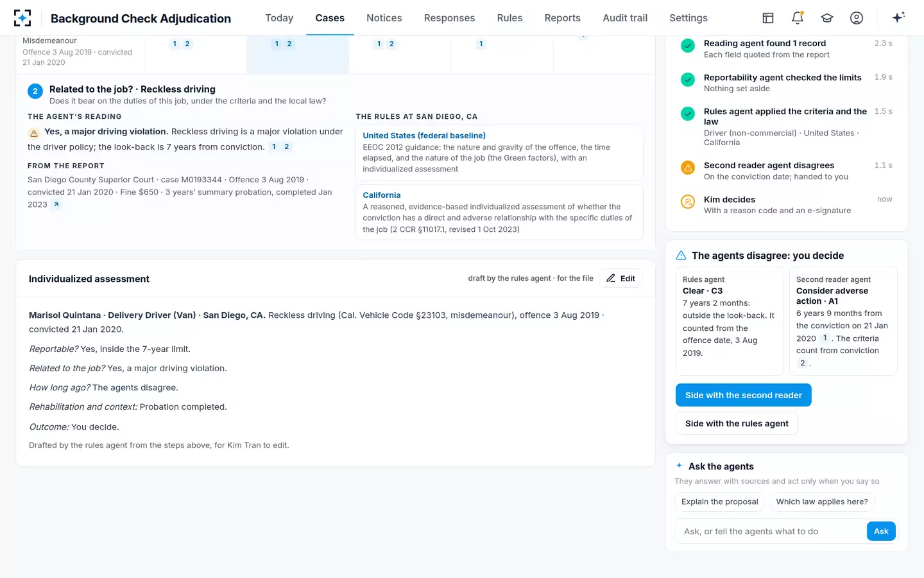Click the green check beside Reading agent found 1 record
The image size is (924, 578).
pyautogui.click(x=688, y=46)
